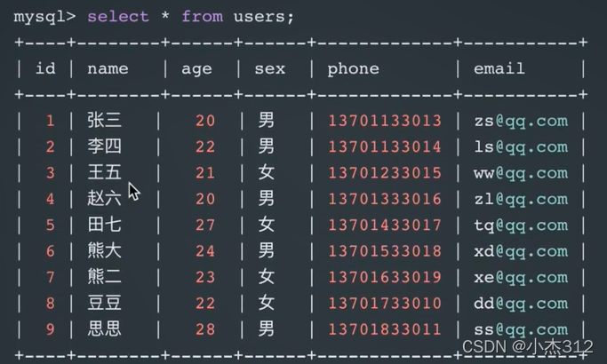Click the id column header
Viewport: 607px width, 364px height.
[45, 68]
